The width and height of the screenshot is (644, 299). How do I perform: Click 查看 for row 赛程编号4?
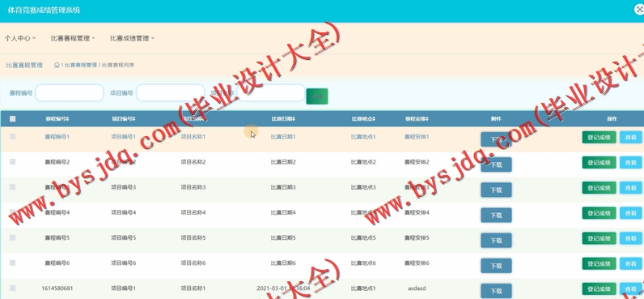pos(631,213)
